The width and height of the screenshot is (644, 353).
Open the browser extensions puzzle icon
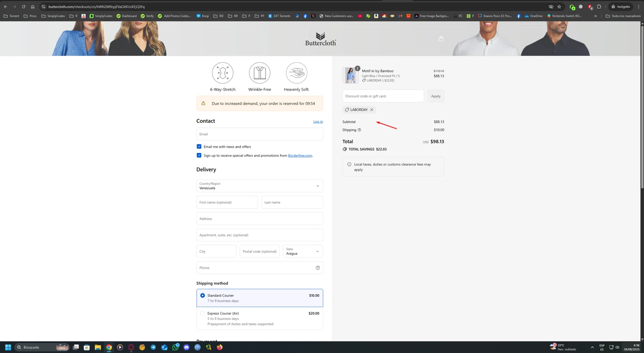point(599,7)
